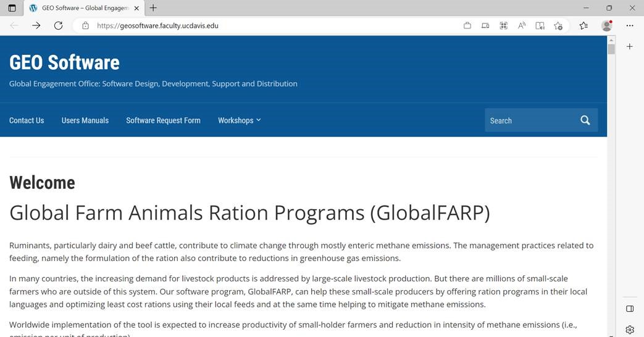Viewport: 644px width, 337px height.
Task: Close the GEO Software browser tab
Action: [136, 8]
